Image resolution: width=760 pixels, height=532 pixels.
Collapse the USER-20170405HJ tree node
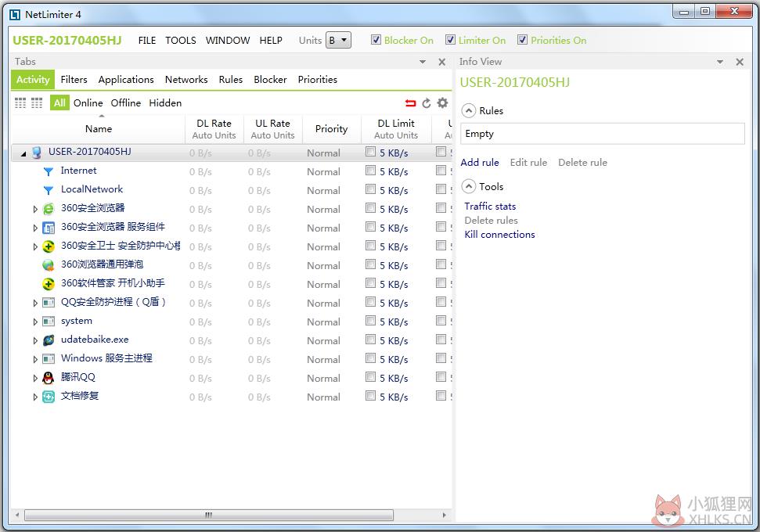click(x=23, y=153)
